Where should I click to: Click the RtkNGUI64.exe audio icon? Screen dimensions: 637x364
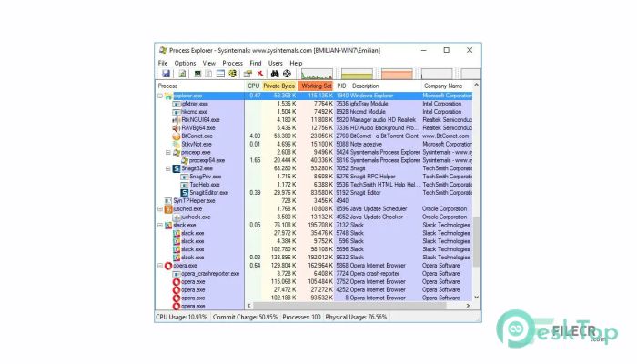[177, 120]
